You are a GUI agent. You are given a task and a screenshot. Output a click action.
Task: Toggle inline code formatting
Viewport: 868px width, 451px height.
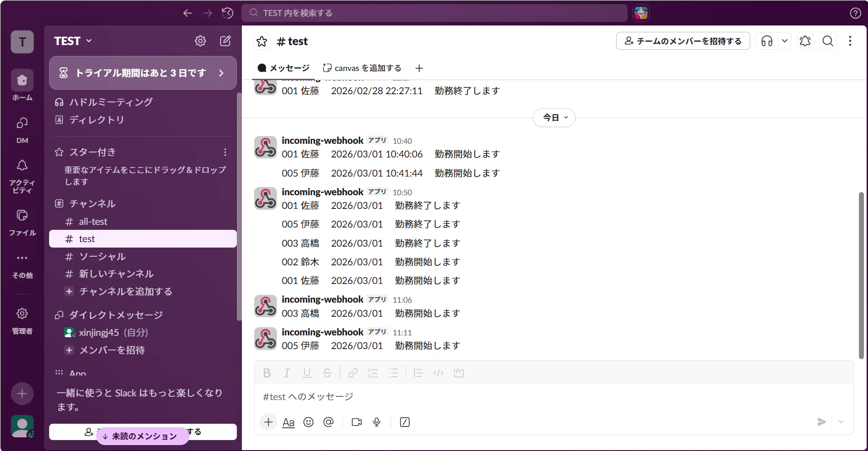coord(438,373)
